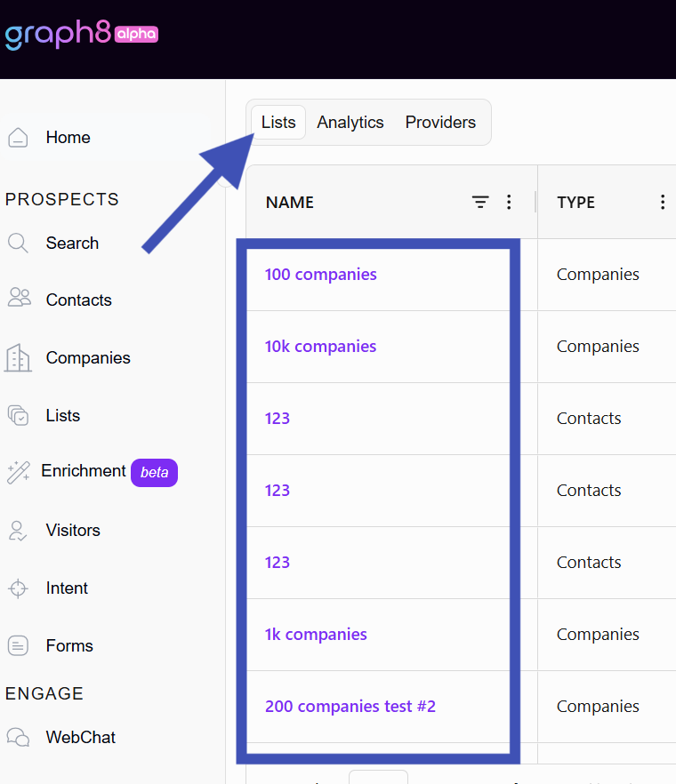Open the Lists stacked-squares icon in sidebar

pyautogui.click(x=18, y=415)
